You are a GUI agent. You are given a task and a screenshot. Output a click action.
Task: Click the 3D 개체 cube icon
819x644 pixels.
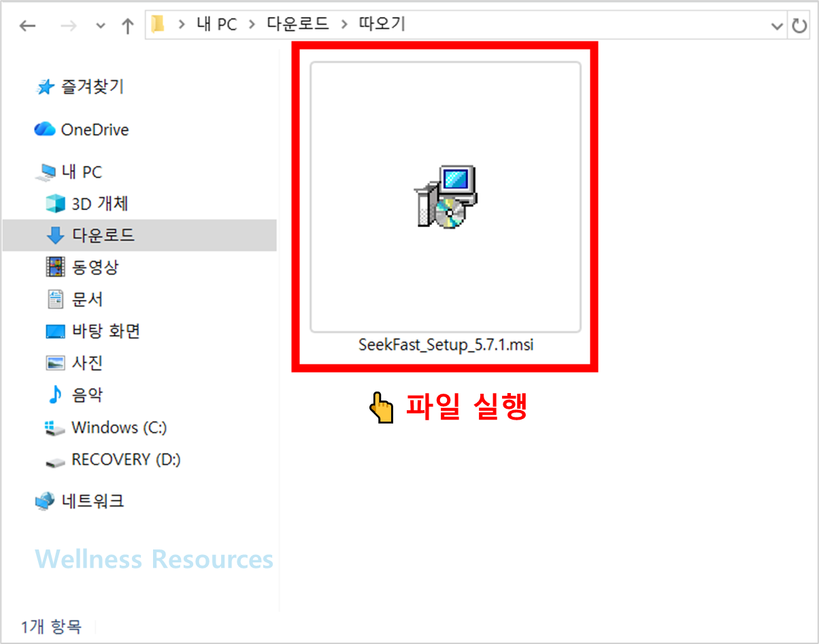point(54,203)
